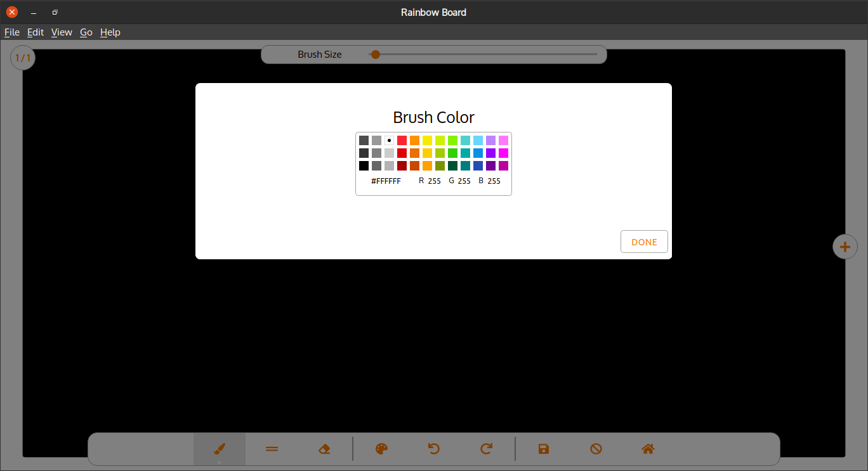This screenshot has height=471, width=868.
Task: Pick the light pink top-row swatch
Action: 503,140
